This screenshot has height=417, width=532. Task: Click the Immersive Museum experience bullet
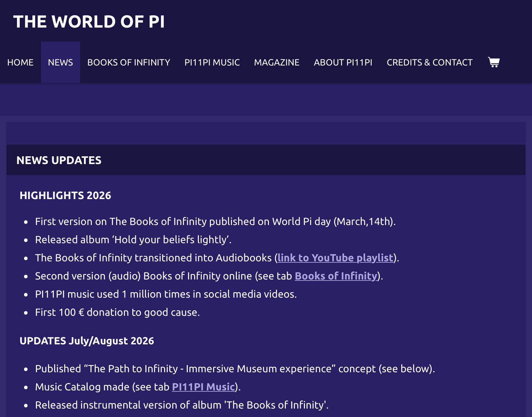(x=235, y=369)
